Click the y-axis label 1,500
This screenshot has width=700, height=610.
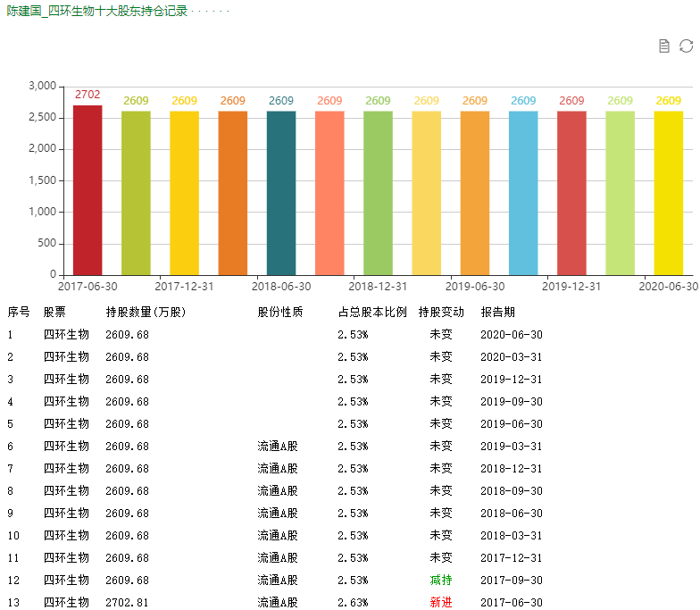(x=43, y=180)
